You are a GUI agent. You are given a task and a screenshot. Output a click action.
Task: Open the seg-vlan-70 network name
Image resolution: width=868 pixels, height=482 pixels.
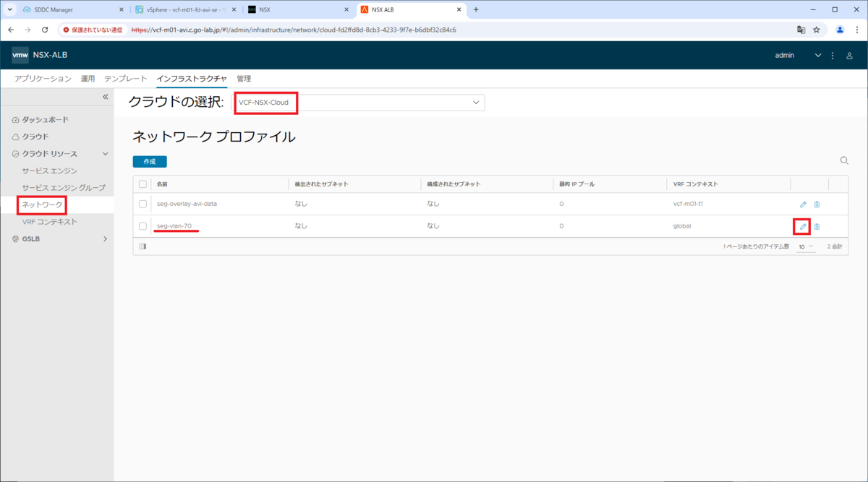click(174, 226)
